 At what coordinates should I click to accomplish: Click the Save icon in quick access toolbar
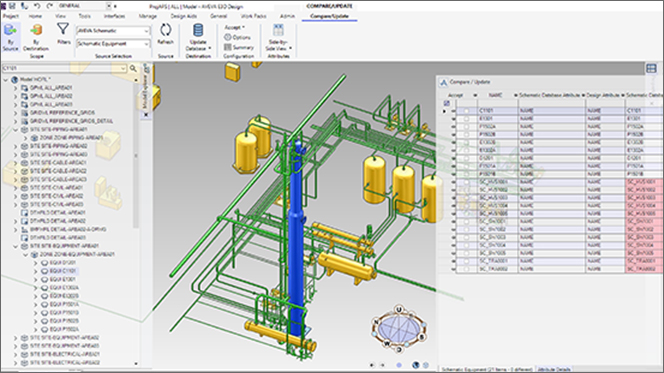[x=12, y=6]
